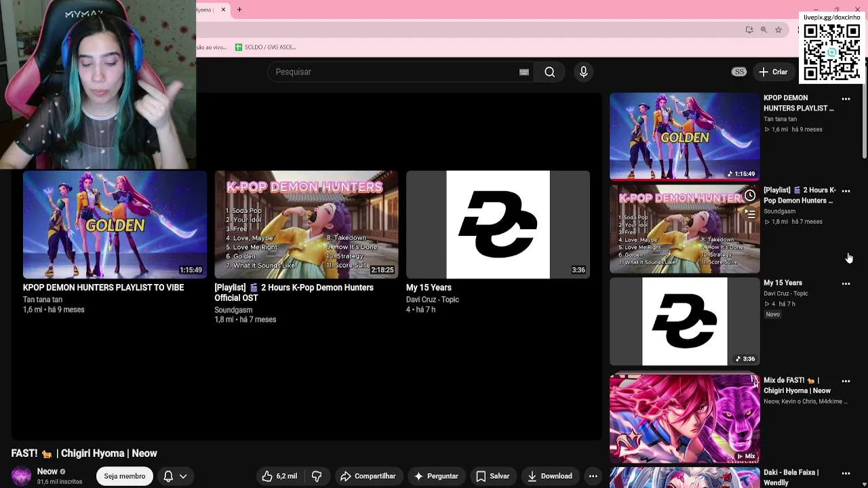The image size is (868, 488).
Task: Click sidebar Soundgasm channel text
Action: tap(779, 211)
